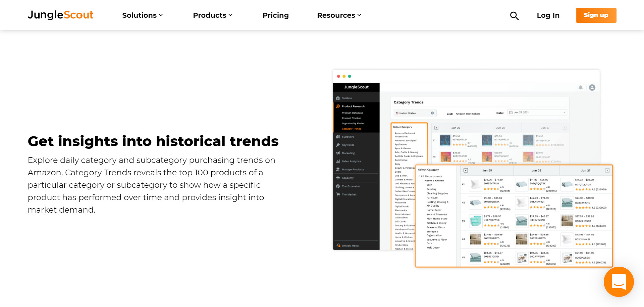Click the orange Sign up button
This screenshot has width=644, height=307.
pyautogui.click(x=596, y=15)
